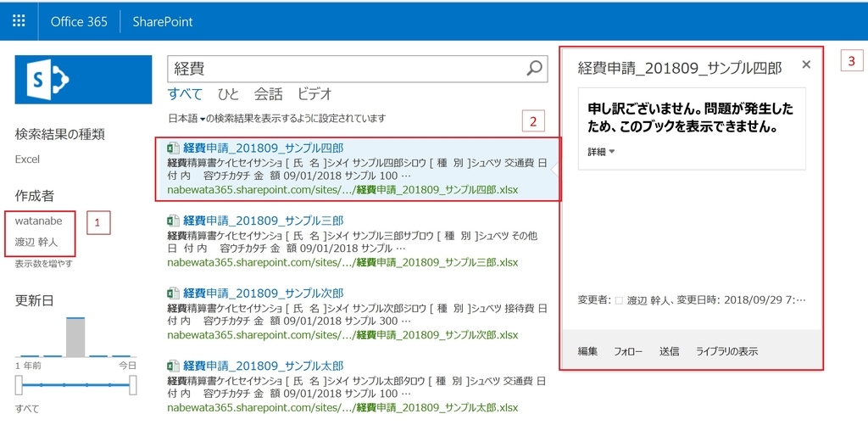Click SharePoint in the header bar
Viewport: 868px width, 436px height.
(163, 21)
